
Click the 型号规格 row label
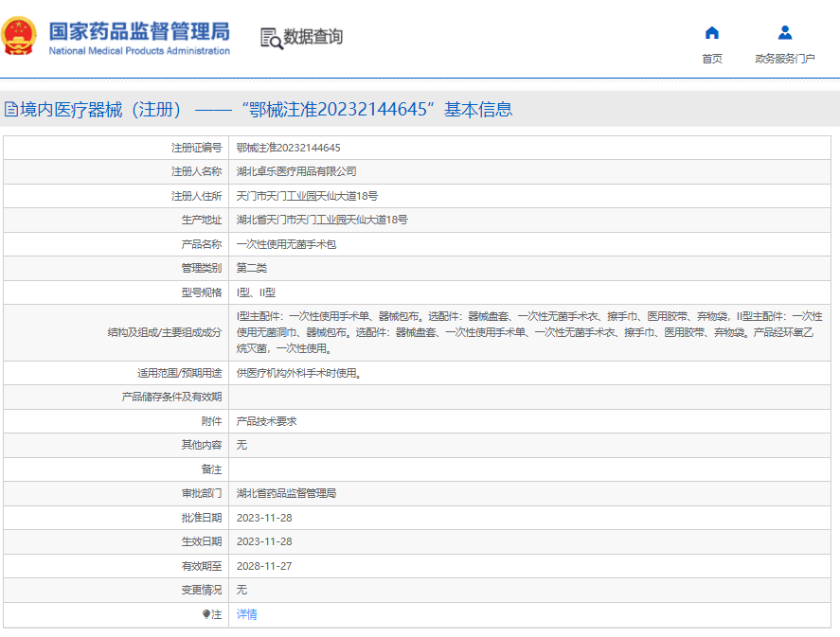(x=202, y=292)
